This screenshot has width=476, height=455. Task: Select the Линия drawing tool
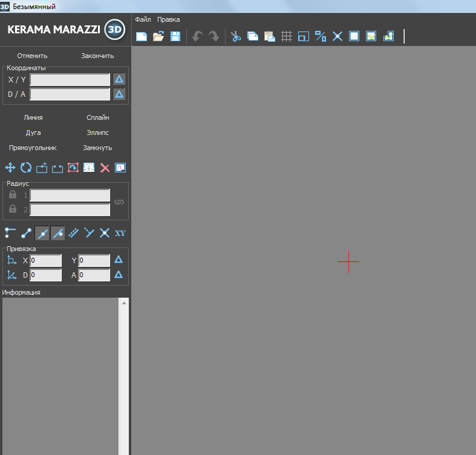(x=33, y=117)
